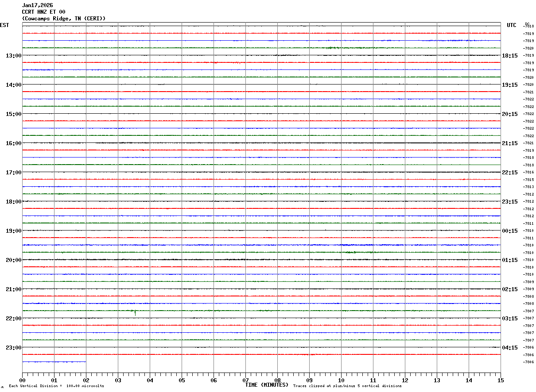Select the 15:00 EST row label
This screenshot has height=392, width=536.
pyautogui.click(x=13, y=114)
